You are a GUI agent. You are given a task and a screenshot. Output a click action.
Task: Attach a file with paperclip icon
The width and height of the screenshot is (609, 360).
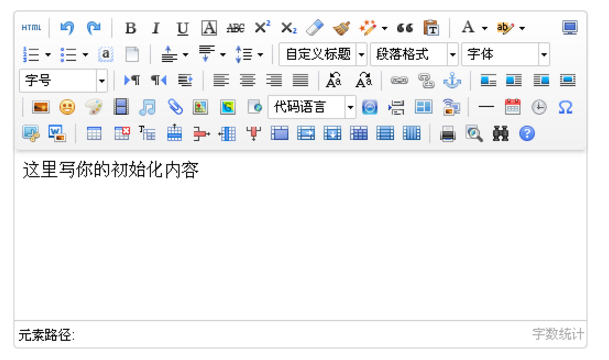175,107
